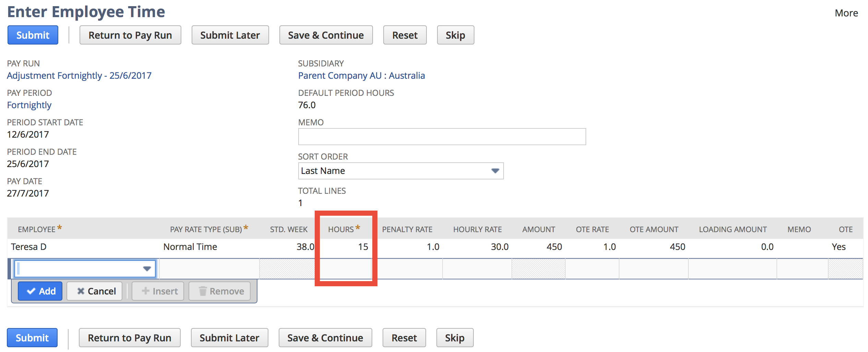The image size is (868, 352).
Task: Click the Insert plus icon
Action: pos(146,291)
